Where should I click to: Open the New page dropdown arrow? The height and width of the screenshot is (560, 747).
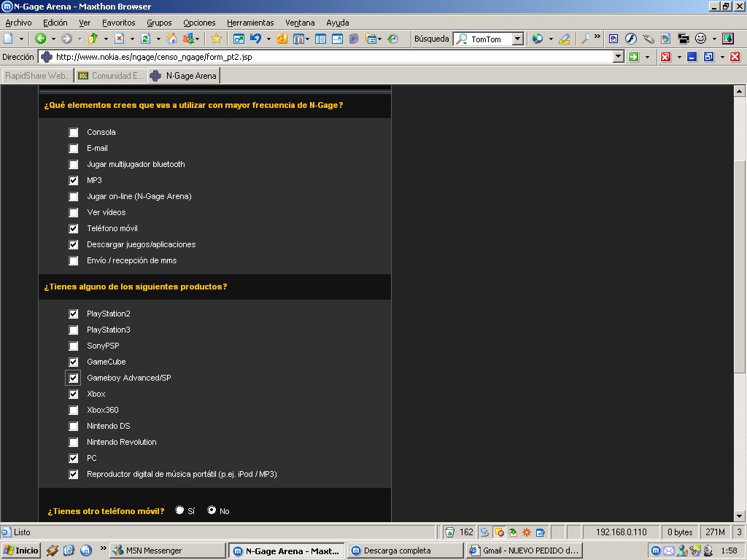coord(21,39)
